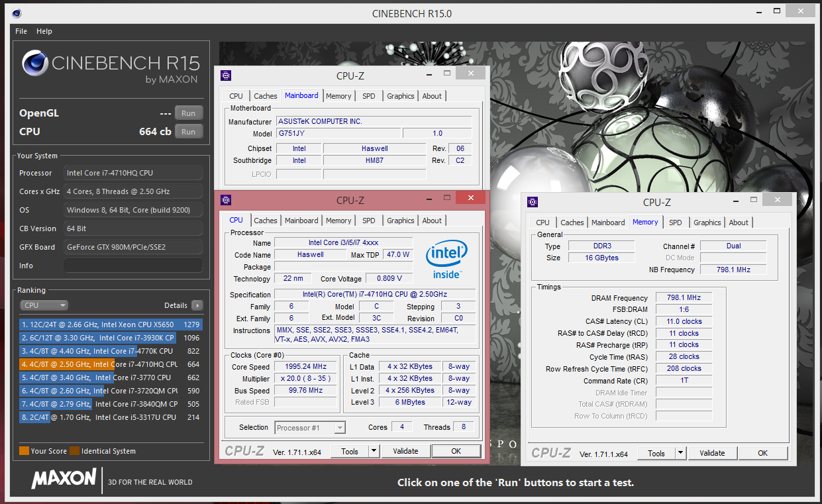Image resolution: width=822 pixels, height=504 pixels.
Task: Click the CAS# Latency value 11.0 clocks
Action: point(684,321)
